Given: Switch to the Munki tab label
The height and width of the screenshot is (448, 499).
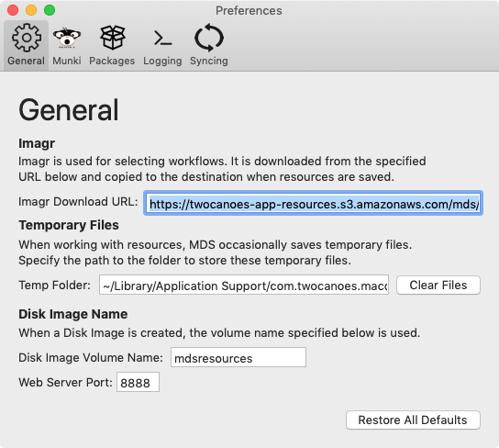Looking at the screenshot, I should pyautogui.click(x=67, y=61).
